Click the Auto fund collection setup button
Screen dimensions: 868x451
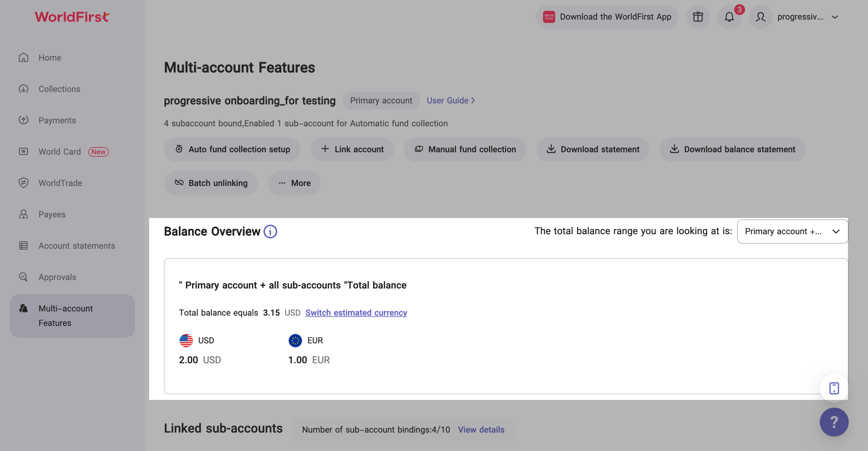[232, 149]
